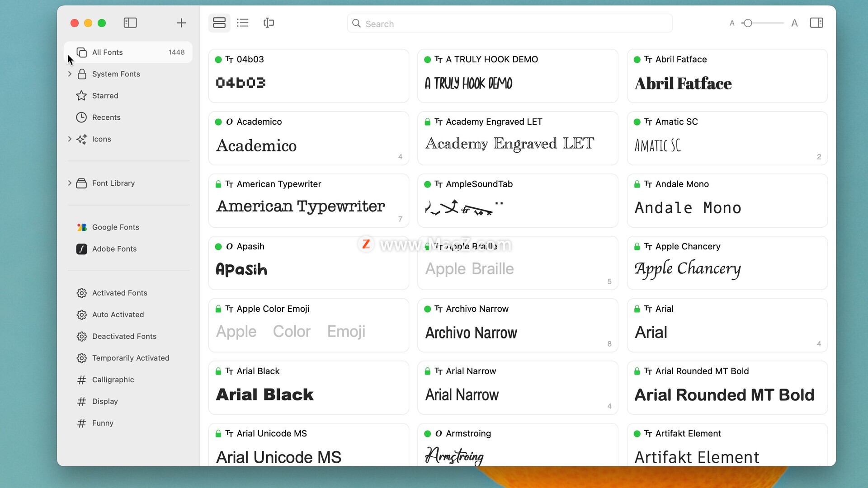Adjust the preview size slider
This screenshot has width=868, height=488.
(x=762, y=23)
